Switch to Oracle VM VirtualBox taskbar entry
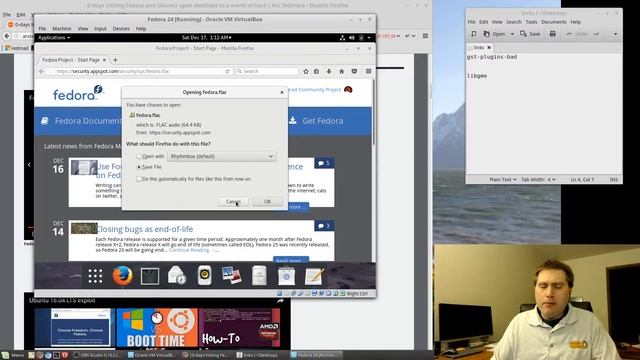 151,355
